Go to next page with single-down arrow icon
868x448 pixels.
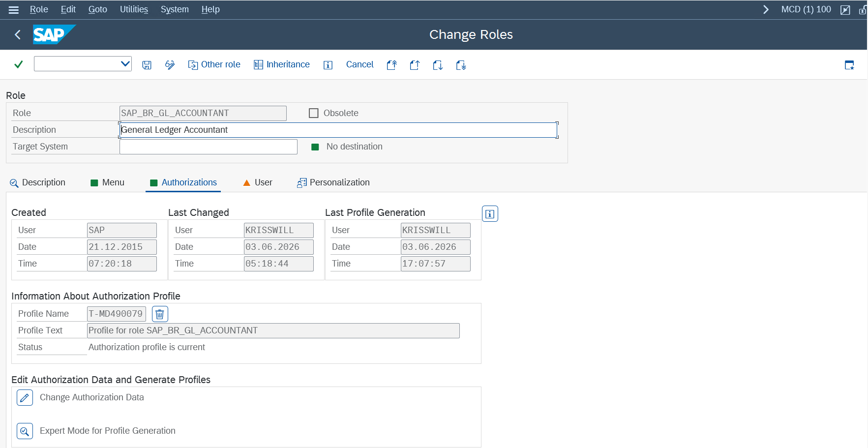(x=438, y=65)
